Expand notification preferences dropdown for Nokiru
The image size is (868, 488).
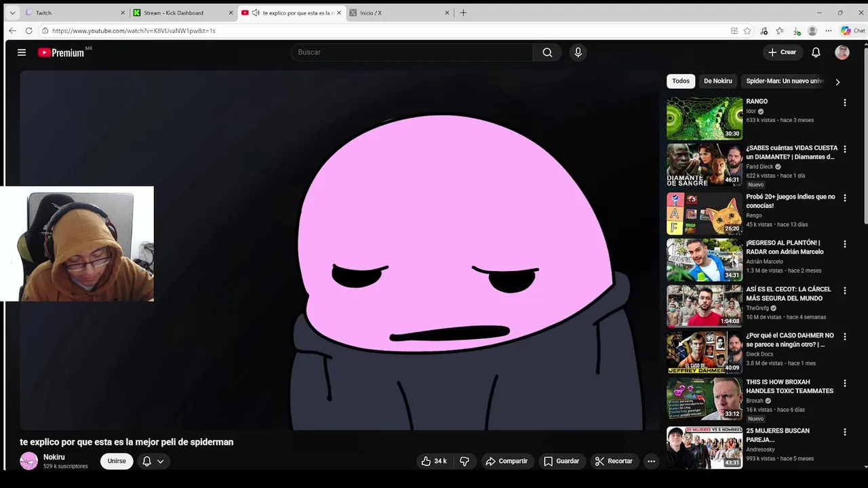[161, 461]
